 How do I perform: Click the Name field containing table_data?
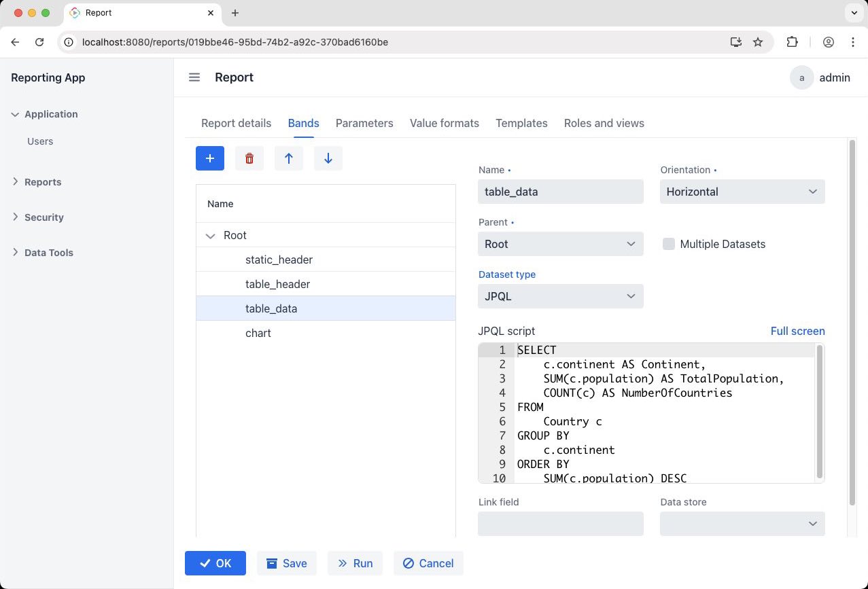click(561, 192)
